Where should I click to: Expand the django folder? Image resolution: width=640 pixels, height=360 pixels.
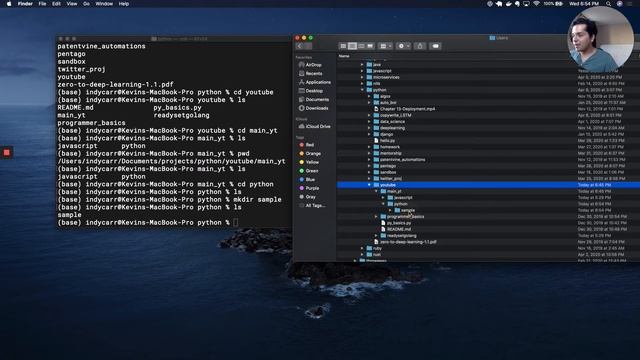(369, 134)
